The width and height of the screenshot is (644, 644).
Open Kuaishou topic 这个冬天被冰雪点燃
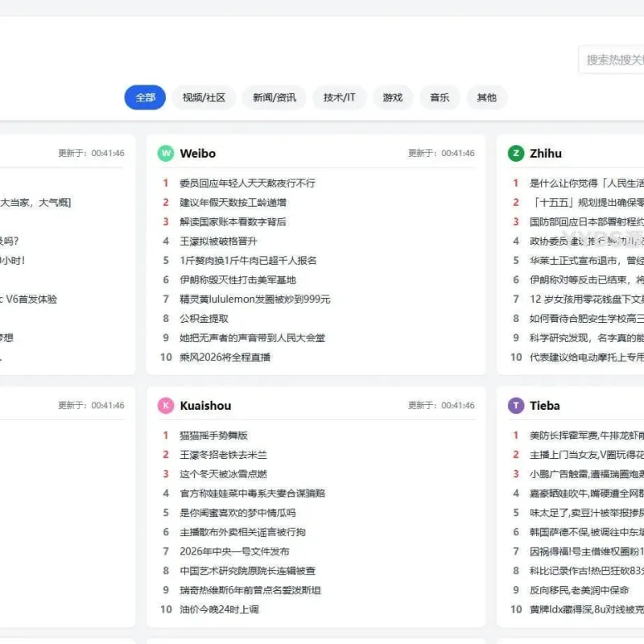[x=223, y=474]
